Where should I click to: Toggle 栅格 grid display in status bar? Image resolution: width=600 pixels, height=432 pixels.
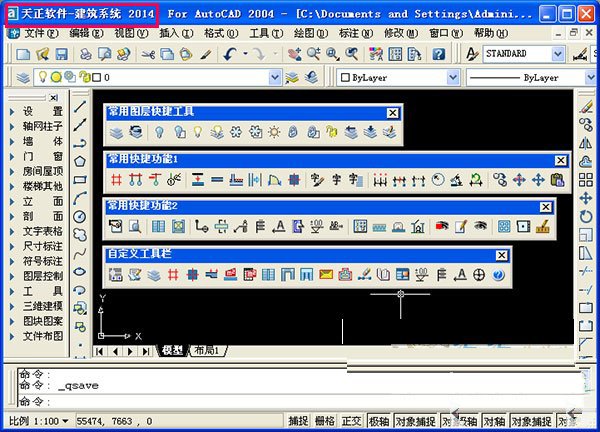(x=324, y=421)
